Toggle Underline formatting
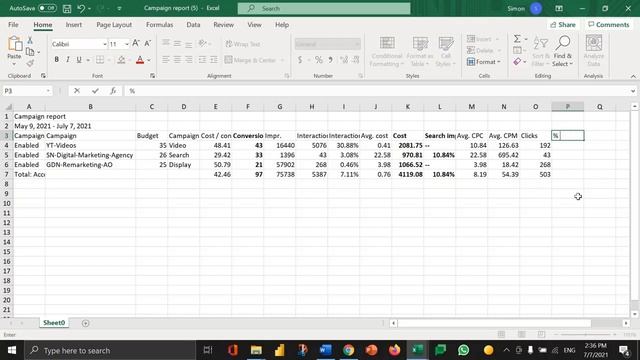The image size is (640, 360). click(x=79, y=60)
